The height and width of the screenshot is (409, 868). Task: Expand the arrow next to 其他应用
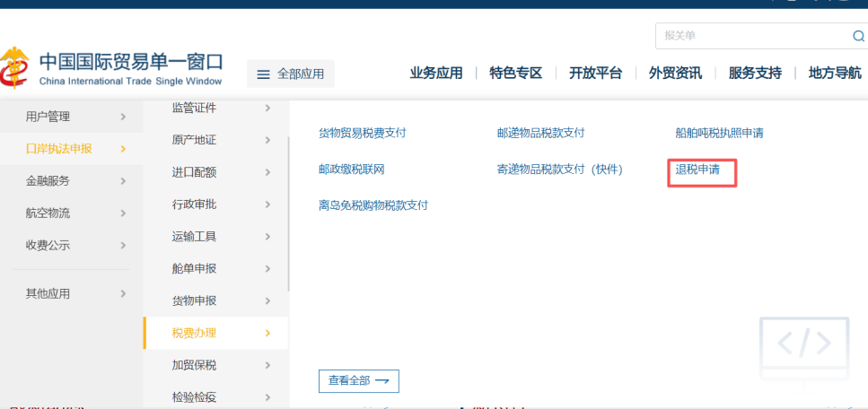[x=123, y=294]
